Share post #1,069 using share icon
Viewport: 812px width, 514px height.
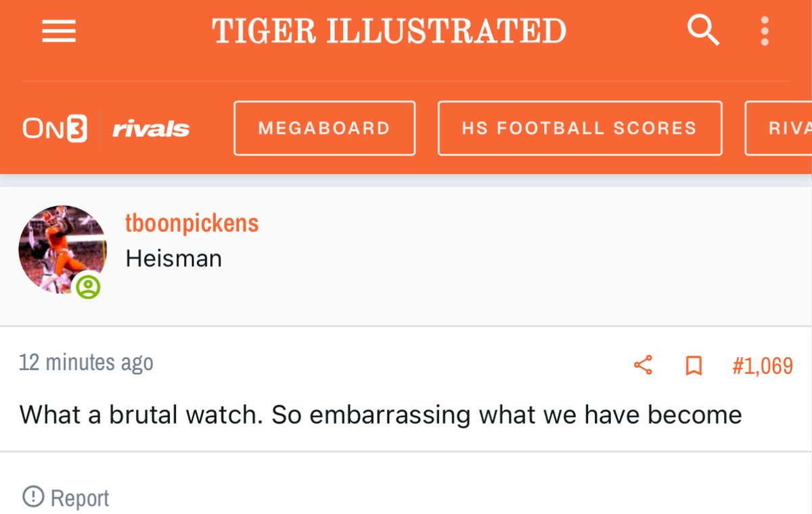click(643, 366)
